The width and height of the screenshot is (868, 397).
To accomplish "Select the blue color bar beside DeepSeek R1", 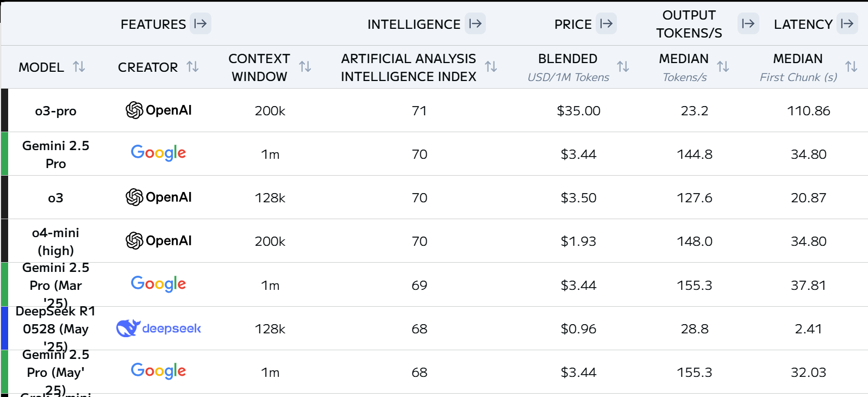I will [x=4, y=328].
